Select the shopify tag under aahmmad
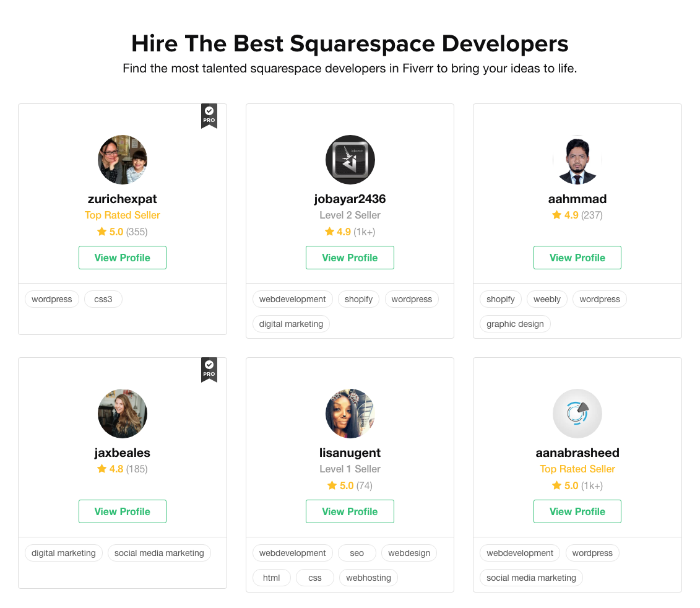 point(501,299)
